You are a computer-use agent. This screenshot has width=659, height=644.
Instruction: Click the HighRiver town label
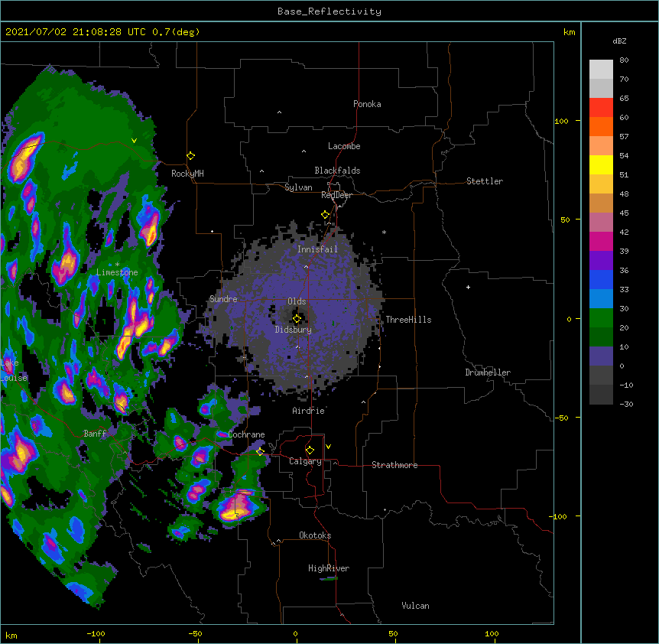tap(329, 568)
